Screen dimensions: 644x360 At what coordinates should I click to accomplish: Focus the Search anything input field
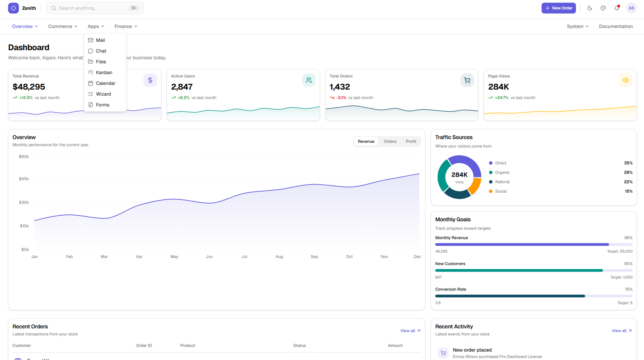pyautogui.click(x=95, y=8)
